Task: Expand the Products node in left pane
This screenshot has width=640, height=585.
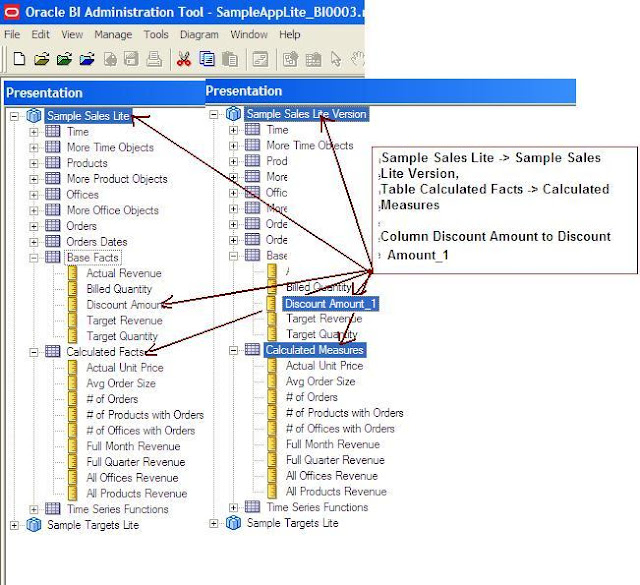Action: click(34, 164)
